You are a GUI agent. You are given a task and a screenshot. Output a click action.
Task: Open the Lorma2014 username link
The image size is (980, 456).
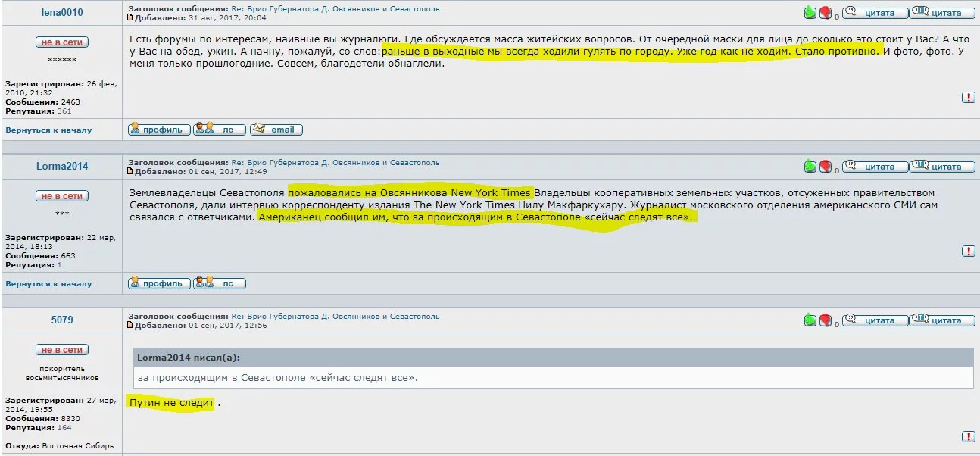(x=62, y=167)
